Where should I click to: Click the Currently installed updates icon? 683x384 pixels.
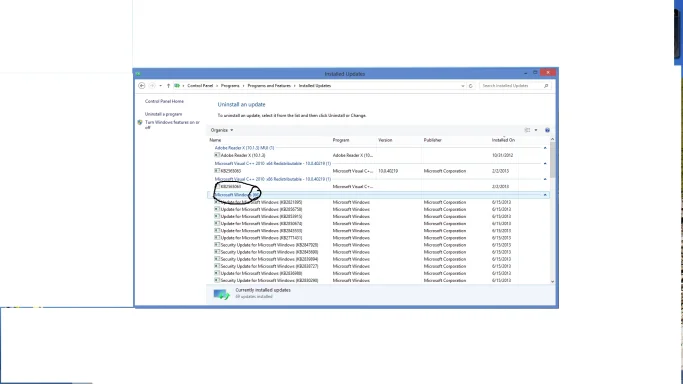221,294
